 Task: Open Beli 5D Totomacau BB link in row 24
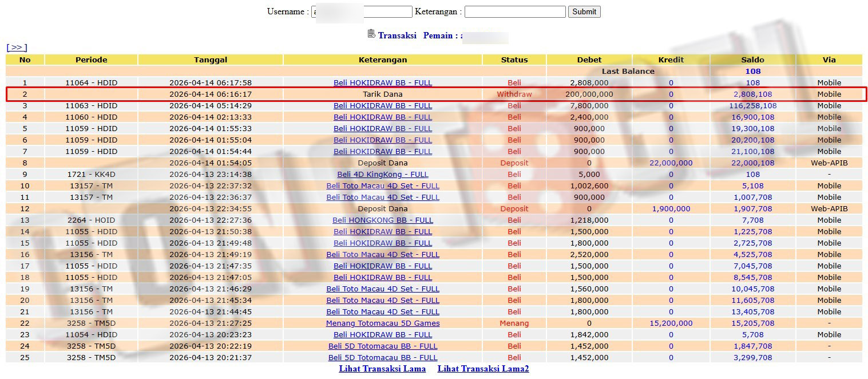click(382, 346)
